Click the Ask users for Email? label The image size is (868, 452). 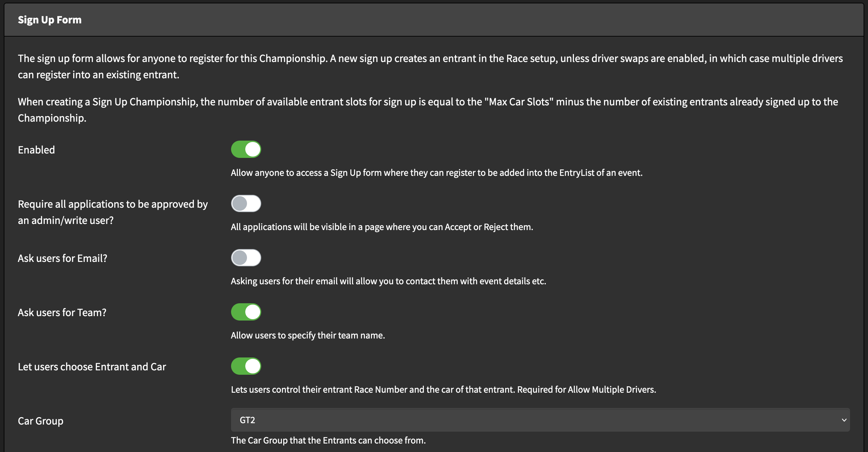[x=62, y=258]
